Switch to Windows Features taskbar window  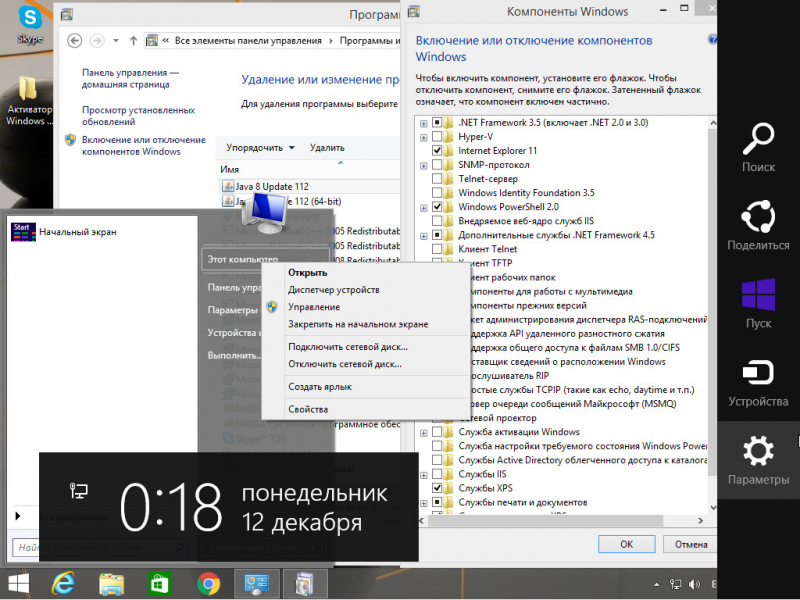coord(305,584)
